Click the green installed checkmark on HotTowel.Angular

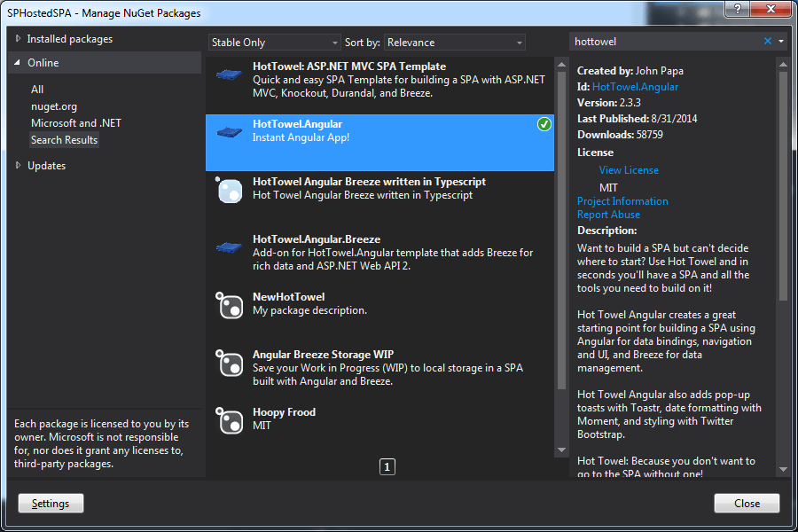(x=544, y=124)
